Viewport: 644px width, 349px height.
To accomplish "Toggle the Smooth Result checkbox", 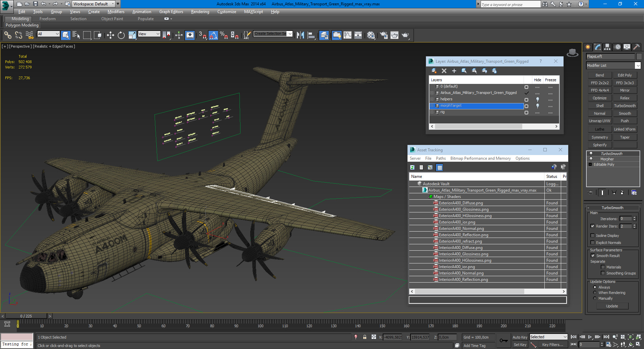I will (x=593, y=256).
